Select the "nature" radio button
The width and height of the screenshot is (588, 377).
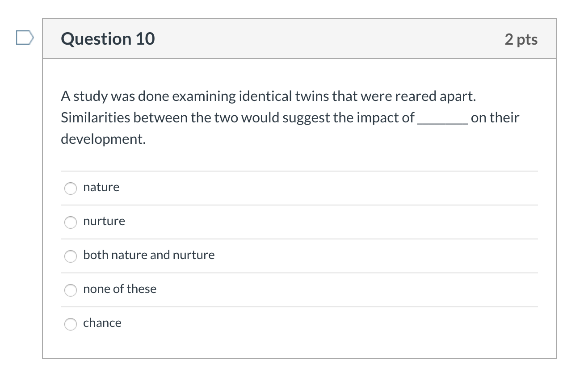[x=71, y=188]
